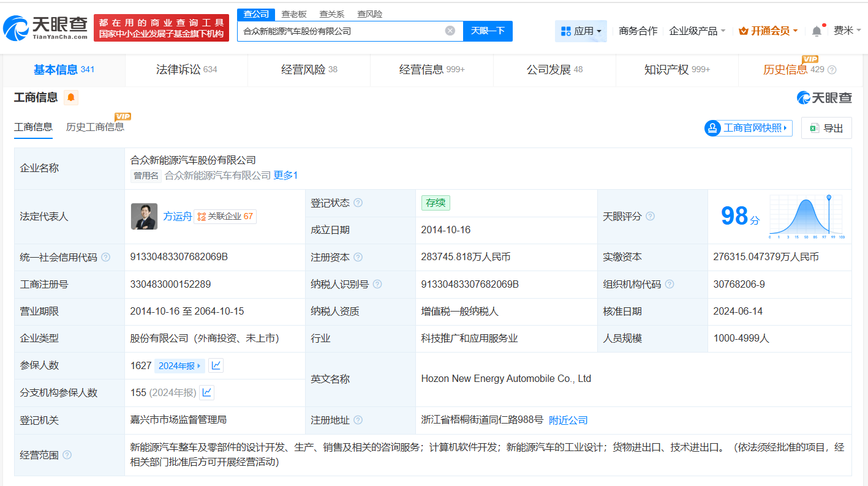Clear the search box with the × icon
868x486 pixels.
click(450, 31)
